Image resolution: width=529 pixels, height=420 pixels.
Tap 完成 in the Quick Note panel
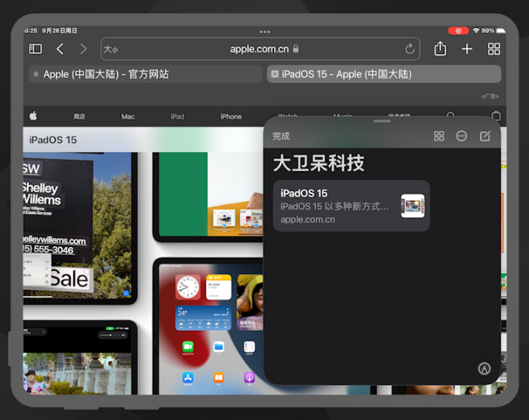point(281,137)
